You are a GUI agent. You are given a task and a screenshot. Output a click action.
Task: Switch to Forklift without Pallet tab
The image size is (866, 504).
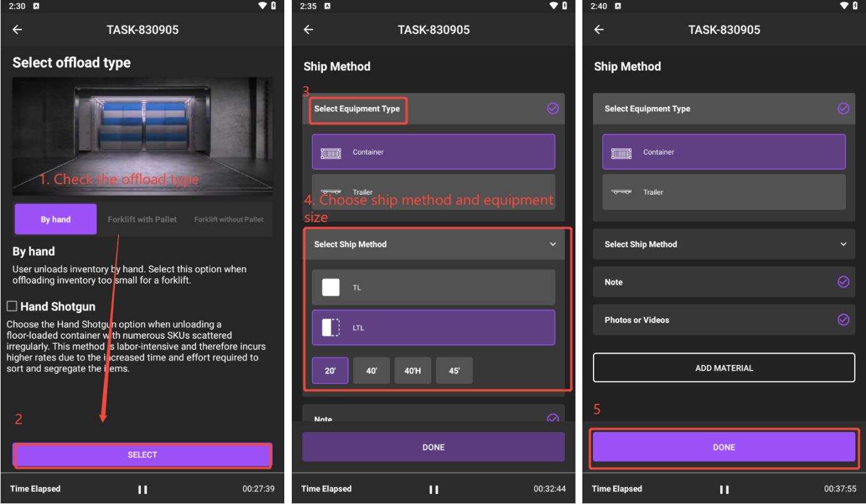pyautogui.click(x=229, y=220)
